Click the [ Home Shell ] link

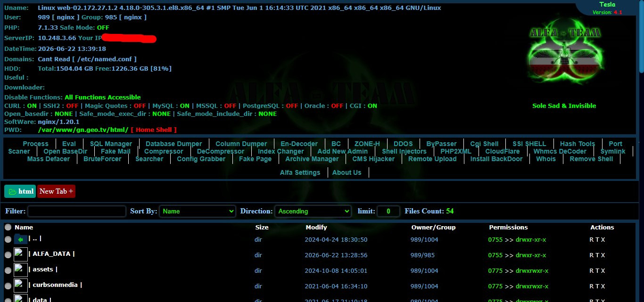(x=154, y=130)
